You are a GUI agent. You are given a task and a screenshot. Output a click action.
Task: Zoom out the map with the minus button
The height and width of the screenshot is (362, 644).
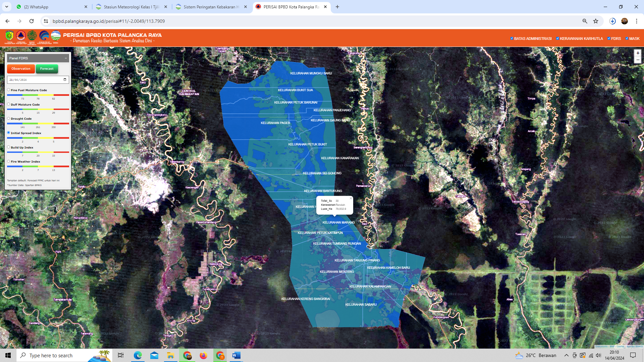(x=638, y=60)
